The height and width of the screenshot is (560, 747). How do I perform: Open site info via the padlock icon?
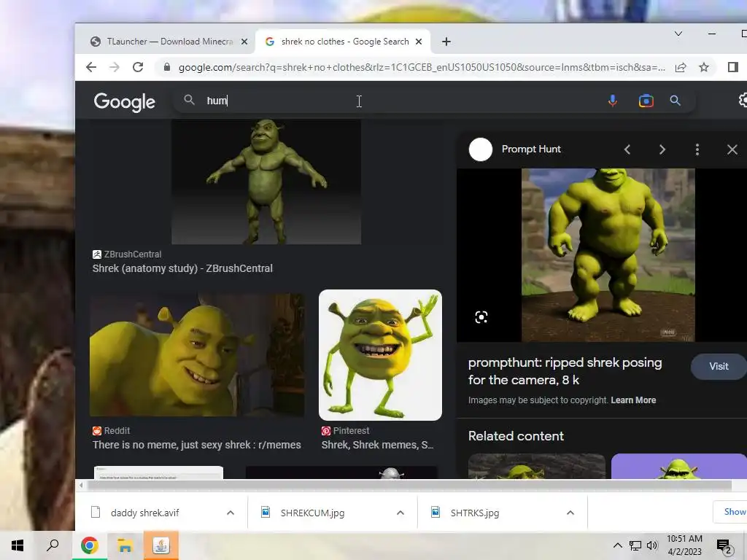click(x=167, y=67)
